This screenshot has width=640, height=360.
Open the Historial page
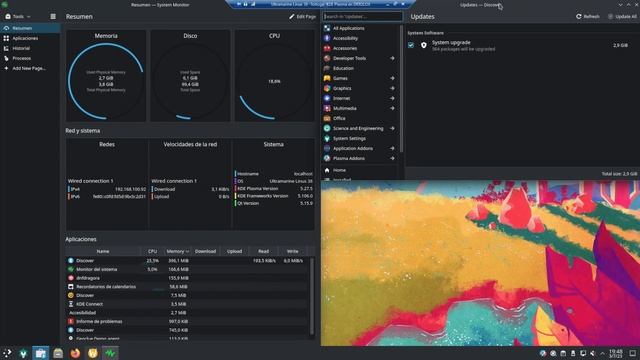30,48
